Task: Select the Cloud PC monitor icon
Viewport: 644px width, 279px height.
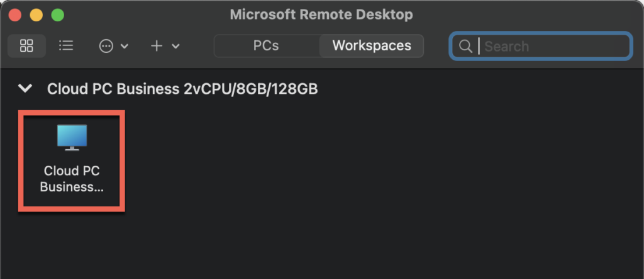Action: point(72,137)
